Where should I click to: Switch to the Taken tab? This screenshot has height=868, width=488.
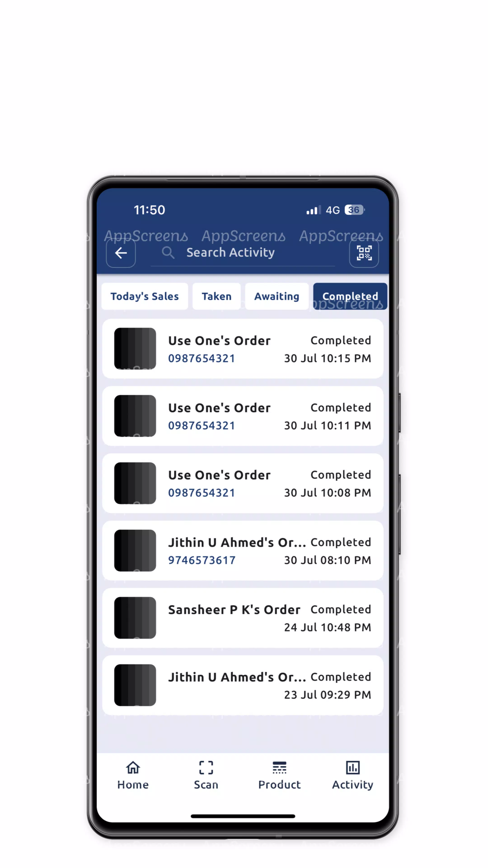(x=216, y=296)
